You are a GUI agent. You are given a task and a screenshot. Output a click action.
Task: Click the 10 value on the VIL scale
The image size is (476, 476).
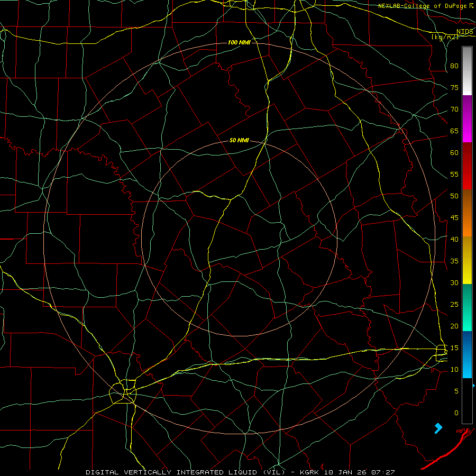point(454,370)
